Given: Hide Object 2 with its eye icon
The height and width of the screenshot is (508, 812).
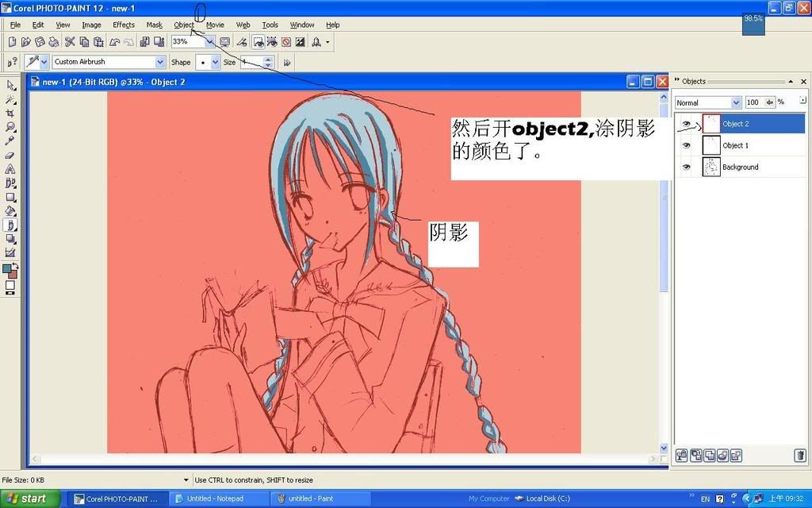Looking at the screenshot, I should click(686, 124).
